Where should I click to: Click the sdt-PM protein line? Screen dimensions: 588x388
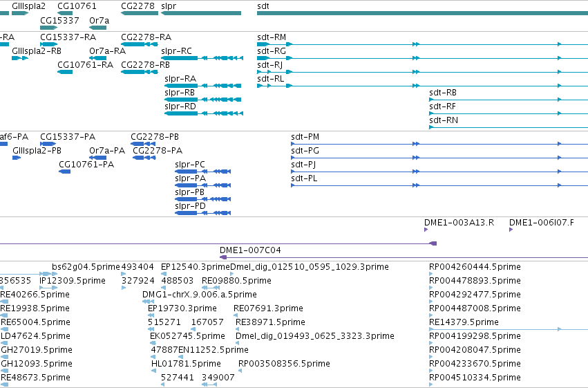click(x=439, y=144)
